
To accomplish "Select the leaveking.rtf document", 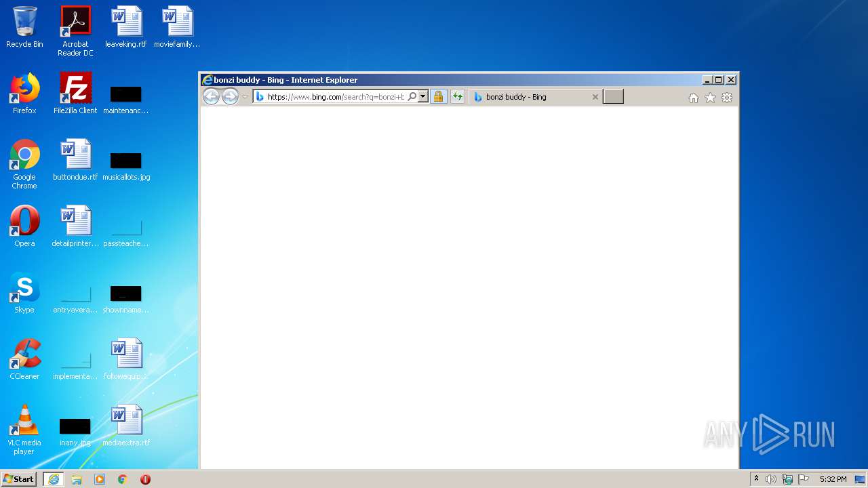I will point(126,27).
